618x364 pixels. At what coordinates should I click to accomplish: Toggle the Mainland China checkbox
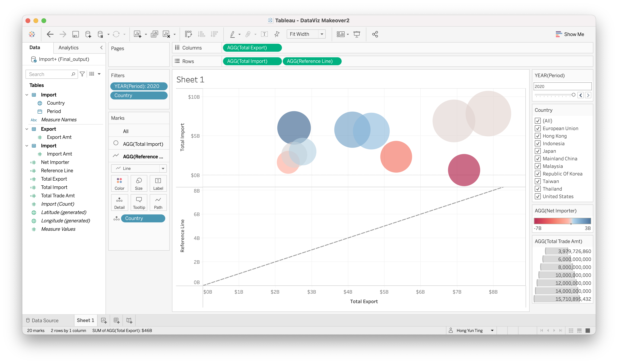pyautogui.click(x=538, y=159)
